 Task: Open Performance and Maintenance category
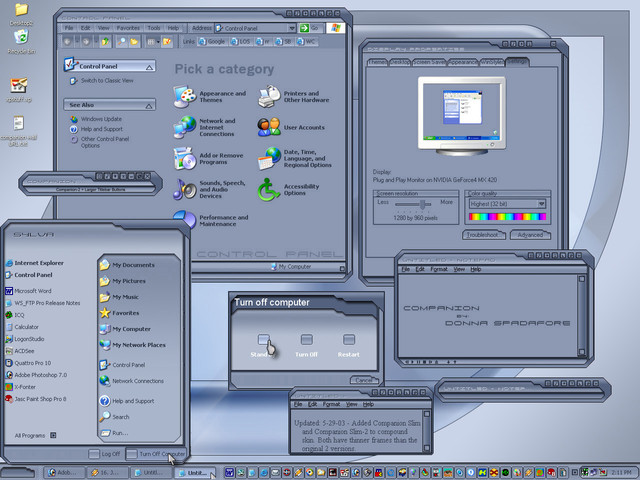pyautogui.click(x=211, y=220)
